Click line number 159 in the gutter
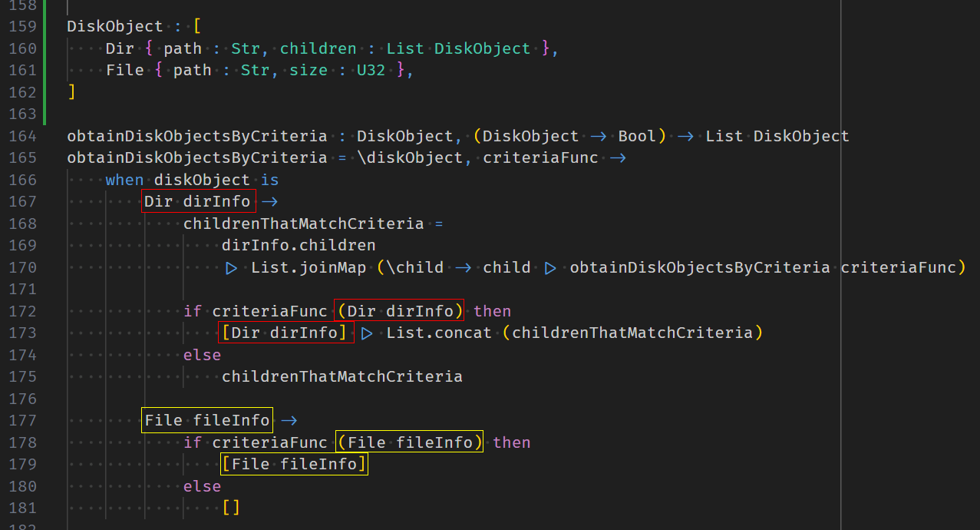This screenshot has width=980, height=530. click(x=22, y=26)
